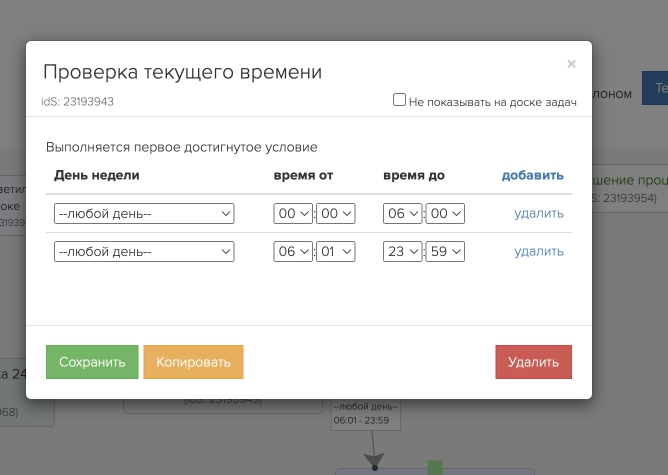This screenshot has height=475, width=668.
Task: Open second row start minute dropdown
Action: coord(335,252)
